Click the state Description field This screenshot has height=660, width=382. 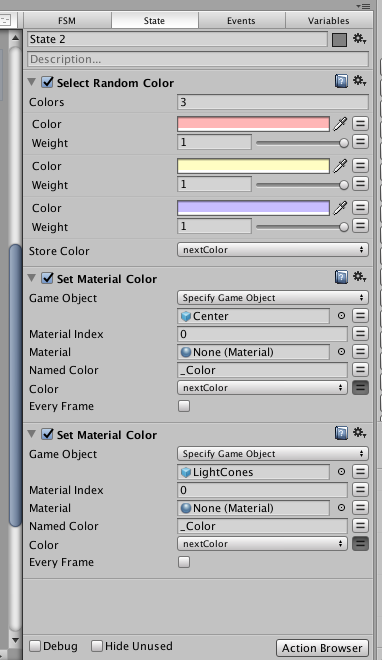[x=198, y=59]
